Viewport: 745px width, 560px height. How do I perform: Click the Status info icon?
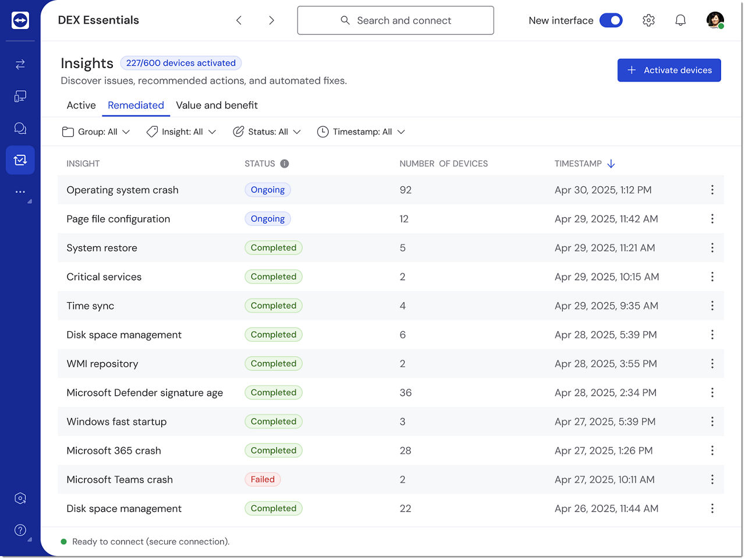click(x=285, y=164)
